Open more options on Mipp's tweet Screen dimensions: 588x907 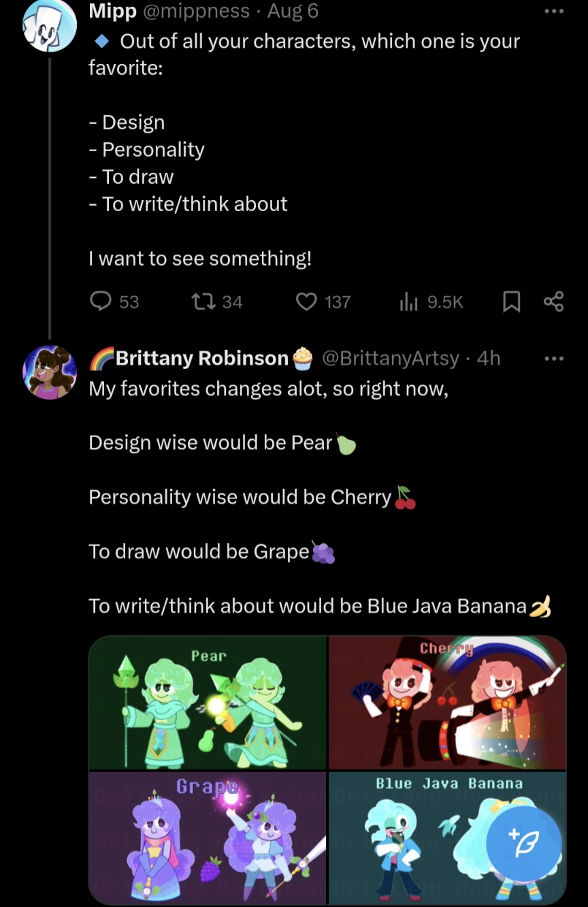tap(554, 12)
